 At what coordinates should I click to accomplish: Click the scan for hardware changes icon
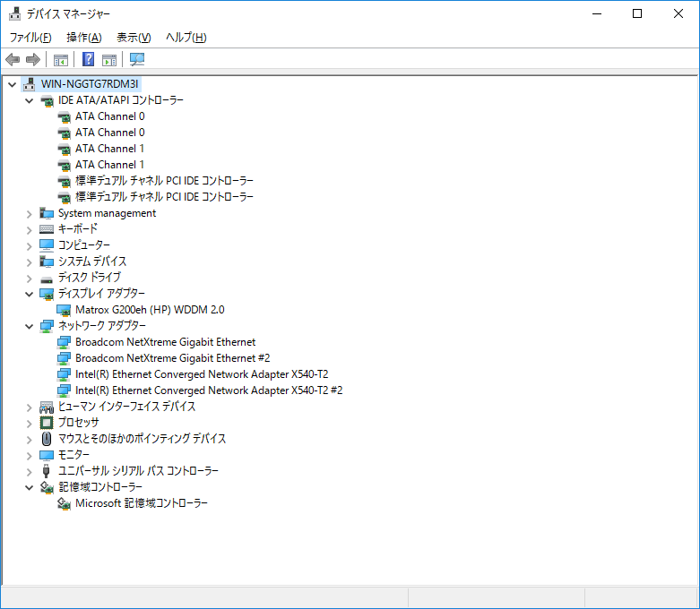(x=137, y=59)
